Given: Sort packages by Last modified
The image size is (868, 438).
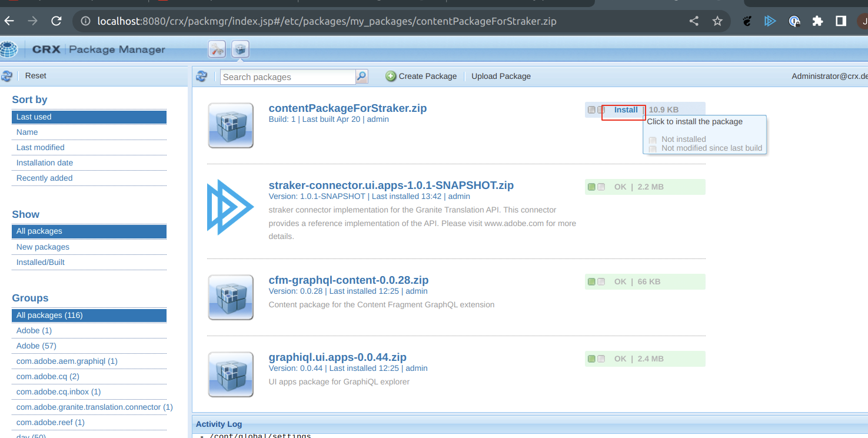Looking at the screenshot, I should coord(89,147).
